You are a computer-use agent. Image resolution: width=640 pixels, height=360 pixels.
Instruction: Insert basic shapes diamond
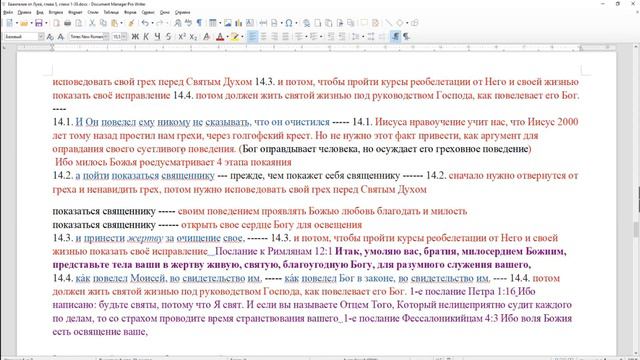point(400,23)
